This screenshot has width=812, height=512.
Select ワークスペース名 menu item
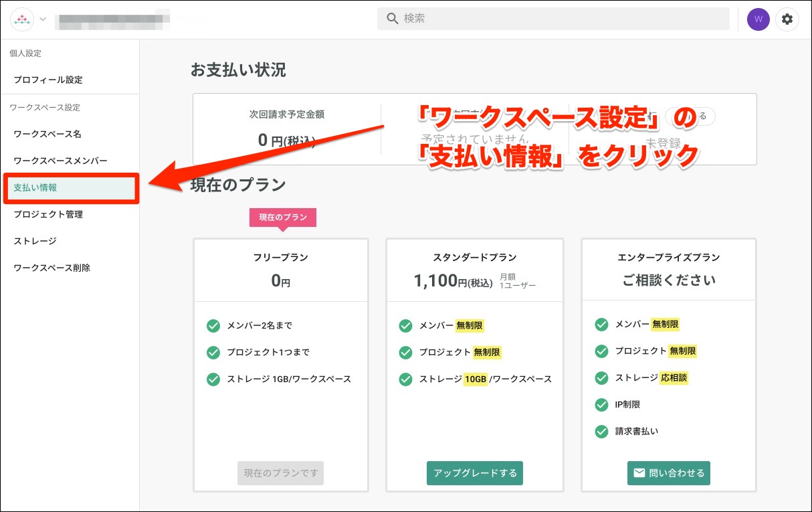47,134
